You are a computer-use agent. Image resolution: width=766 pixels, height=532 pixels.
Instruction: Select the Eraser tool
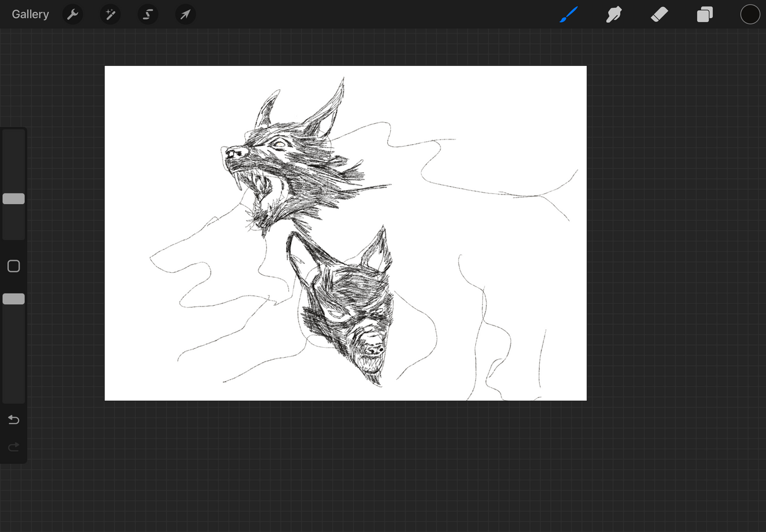tap(659, 14)
